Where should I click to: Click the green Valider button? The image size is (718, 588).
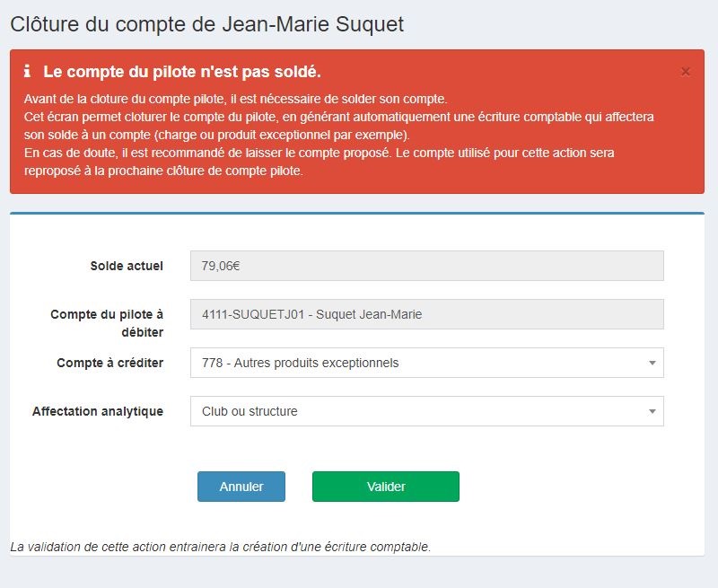pos(386,487)
